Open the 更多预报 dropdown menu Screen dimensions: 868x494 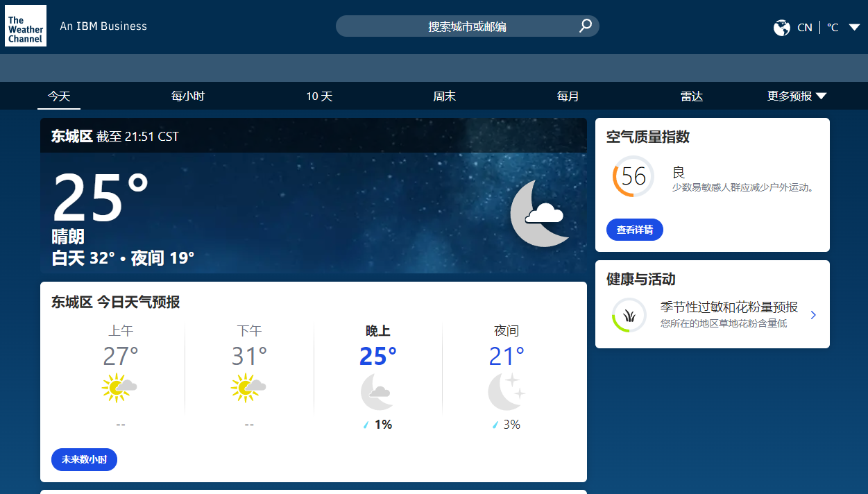[x=797, y=96]
